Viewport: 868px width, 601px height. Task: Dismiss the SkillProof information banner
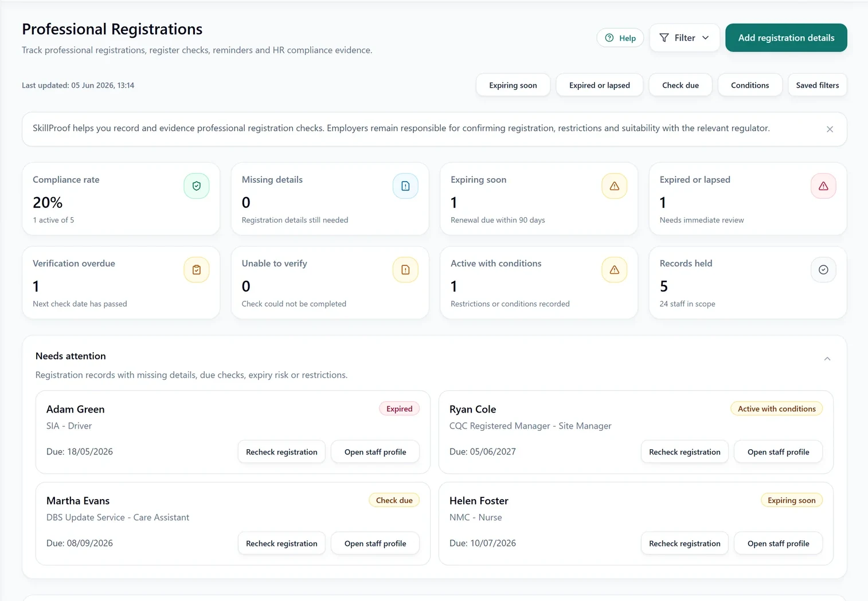click(830, 129)
